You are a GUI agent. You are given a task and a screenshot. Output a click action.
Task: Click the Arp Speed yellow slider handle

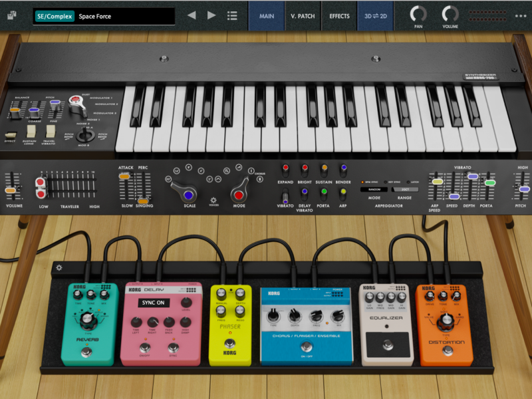(437, 182)
